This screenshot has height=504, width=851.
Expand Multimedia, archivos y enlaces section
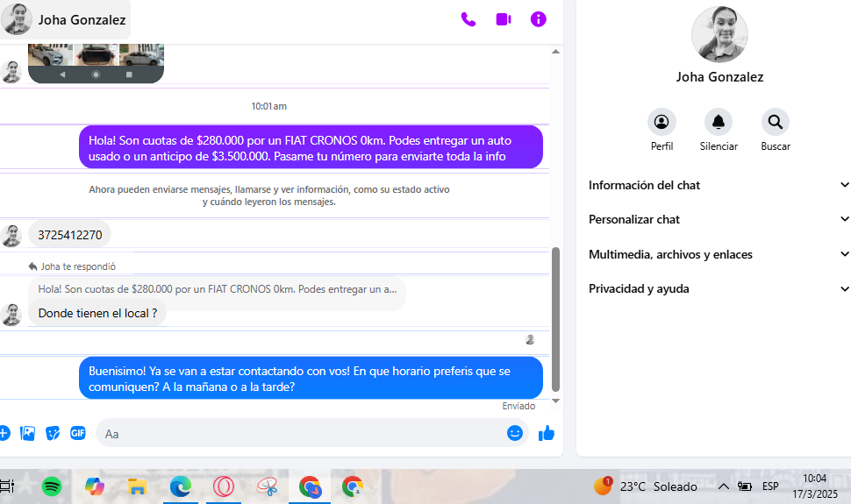(x=719, y=254)
